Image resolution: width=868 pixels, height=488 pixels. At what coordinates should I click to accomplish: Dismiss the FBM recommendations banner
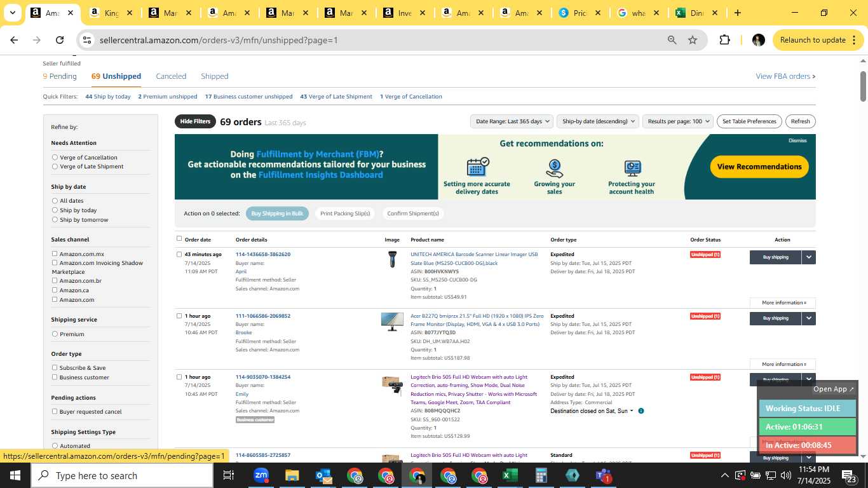[797, 140]
